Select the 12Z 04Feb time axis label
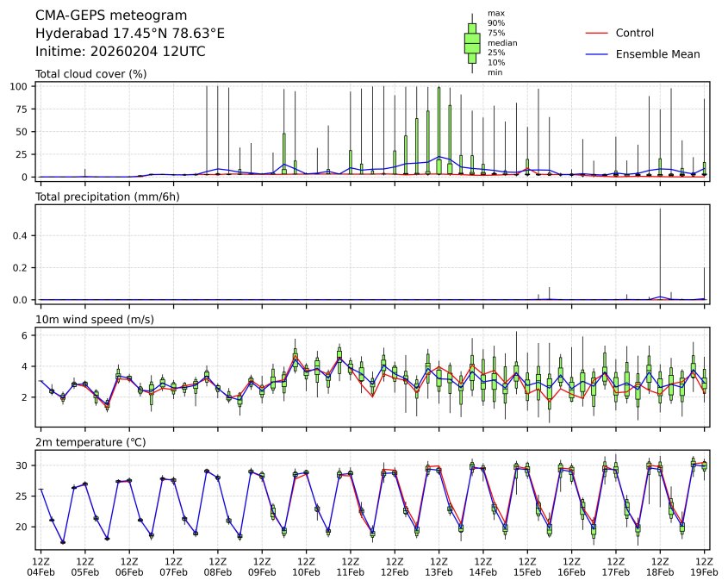Screen dimensions: 728x587 coord(40,566)
